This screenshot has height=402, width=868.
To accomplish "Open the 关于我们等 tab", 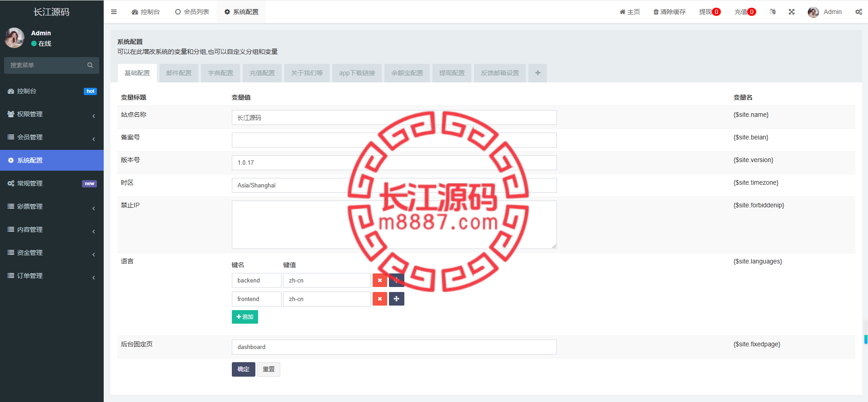I will (307, 73).
